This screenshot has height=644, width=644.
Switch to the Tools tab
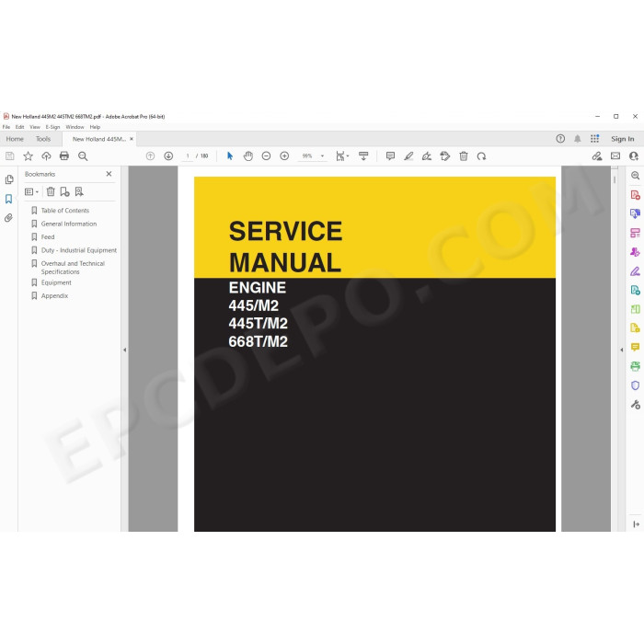(42, 139)
